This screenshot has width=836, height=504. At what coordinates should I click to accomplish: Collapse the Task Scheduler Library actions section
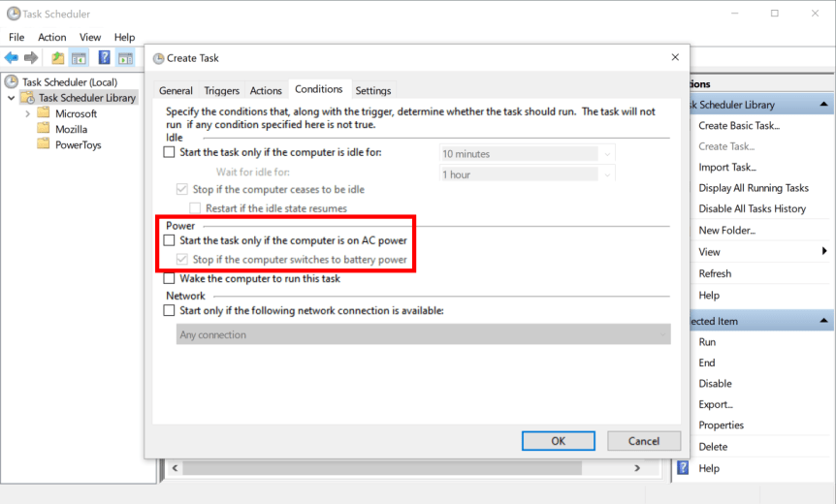(823, 105)
